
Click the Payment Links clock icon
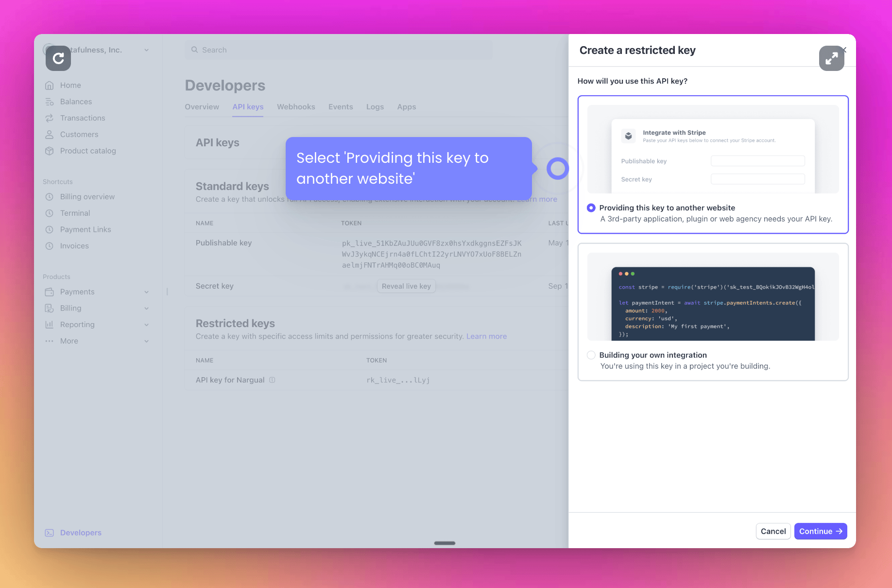pos(49,229)
